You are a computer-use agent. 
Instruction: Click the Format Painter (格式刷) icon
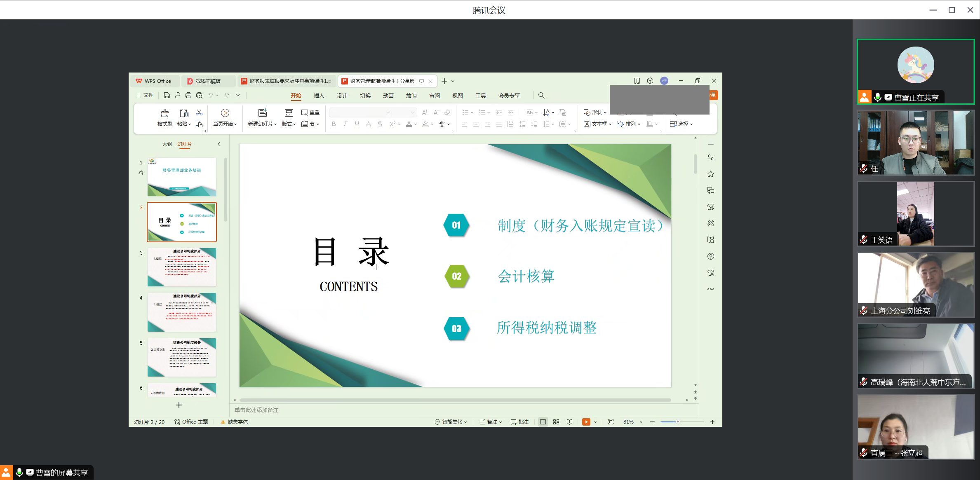(165, 113)
